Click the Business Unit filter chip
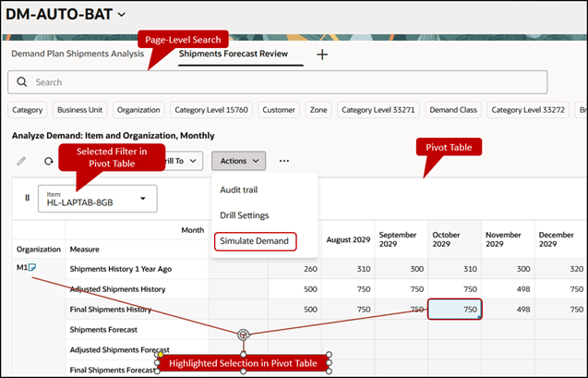The image size is (588, 378). 80,110
